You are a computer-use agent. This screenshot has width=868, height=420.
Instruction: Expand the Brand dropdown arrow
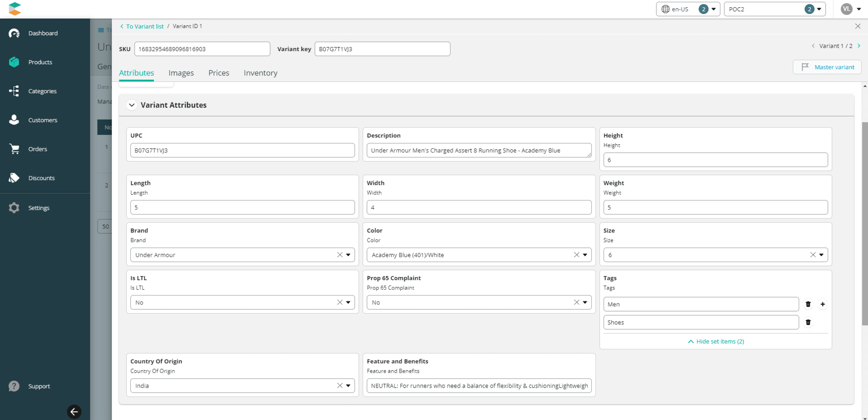[348, 255]
